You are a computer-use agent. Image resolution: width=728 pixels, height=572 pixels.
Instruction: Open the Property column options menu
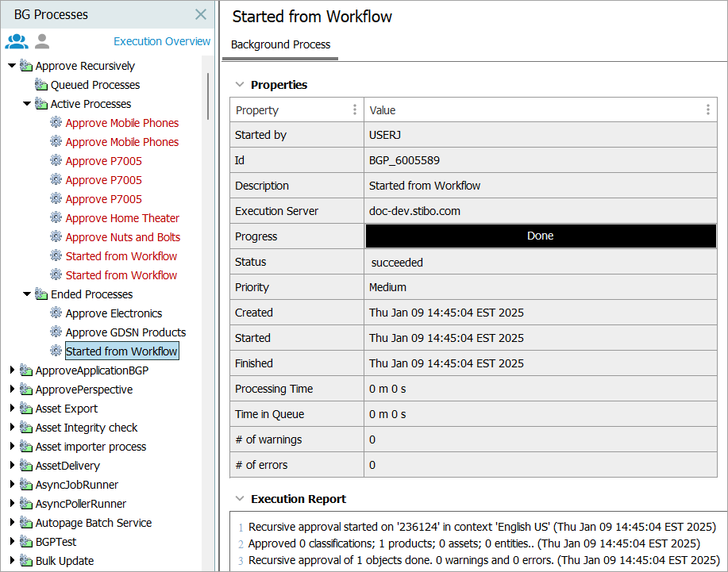pyautogui.click(x=355, y=110)
